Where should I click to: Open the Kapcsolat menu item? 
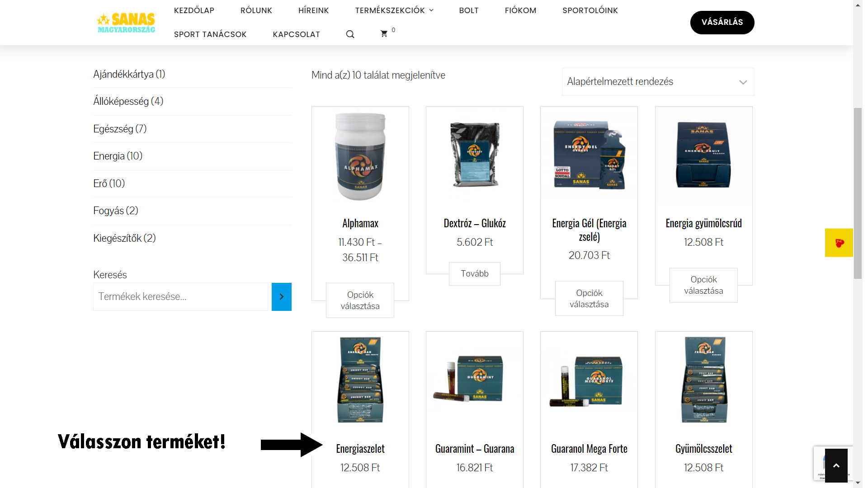pos(296,34)
